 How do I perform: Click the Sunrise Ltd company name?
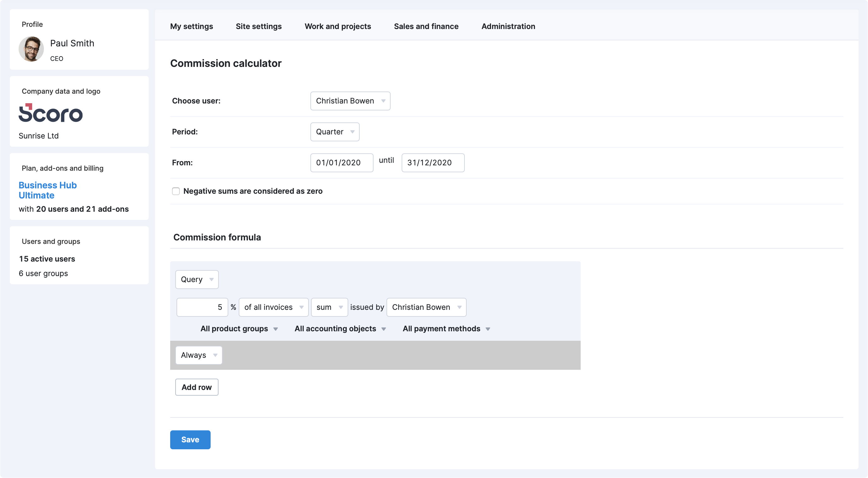pyautogui.click(x=39, y=136)
